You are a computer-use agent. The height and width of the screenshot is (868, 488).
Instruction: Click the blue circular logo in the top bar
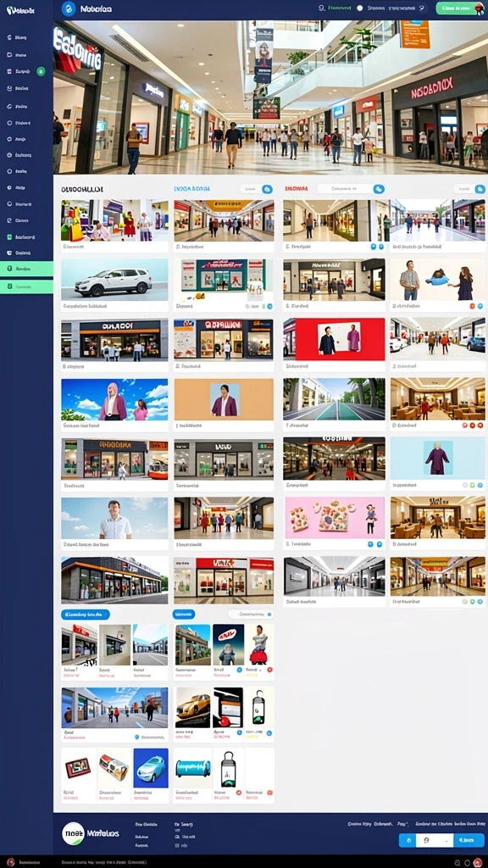(69, 8)
